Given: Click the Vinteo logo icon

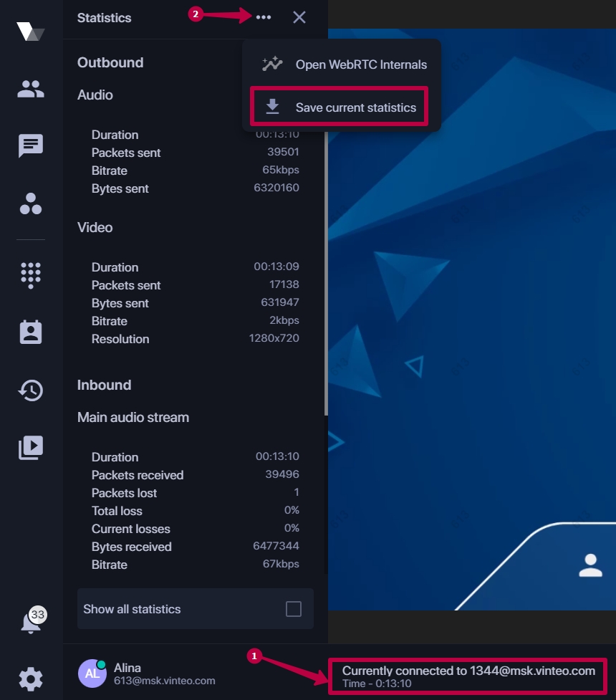Looking at the screenshot, I should tap(31, 32).
